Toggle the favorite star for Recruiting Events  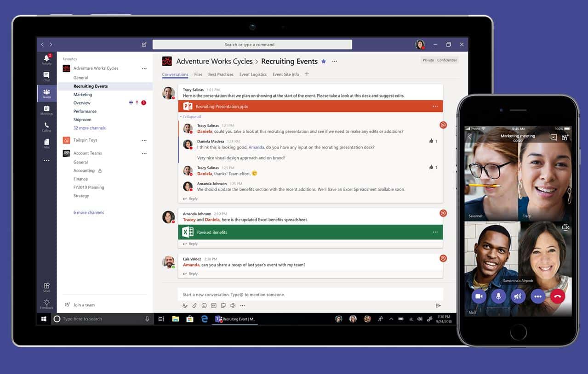tap(324, 61)
